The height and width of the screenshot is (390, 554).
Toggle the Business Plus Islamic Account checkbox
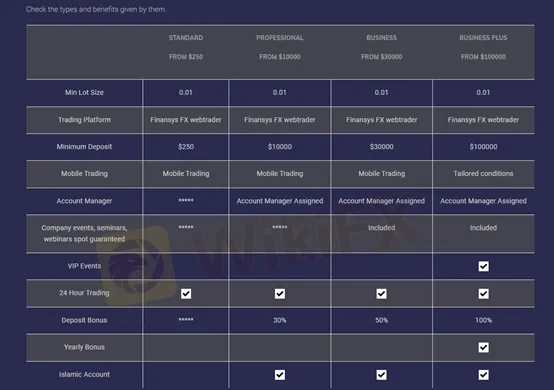click(x=483, y=374)
